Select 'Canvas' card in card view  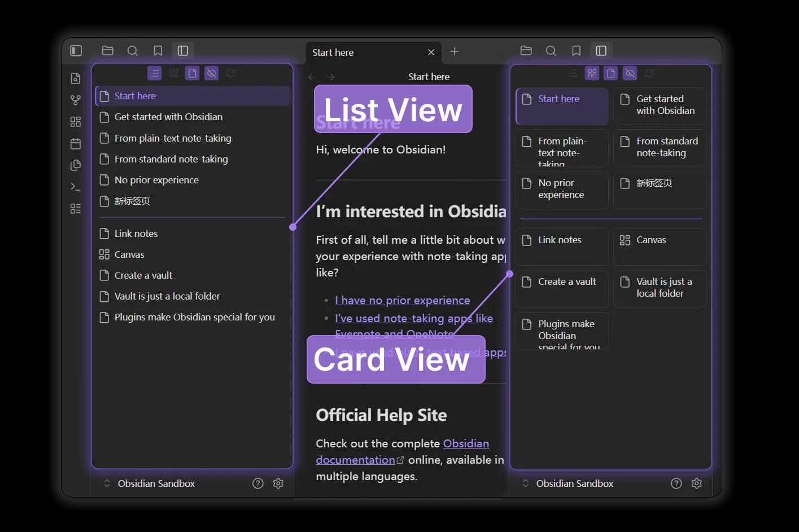(x=660, y=247)
